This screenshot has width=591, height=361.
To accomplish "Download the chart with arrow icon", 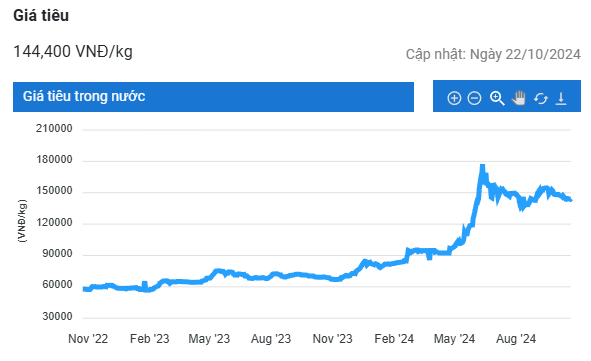I will (x=561, y=98).
